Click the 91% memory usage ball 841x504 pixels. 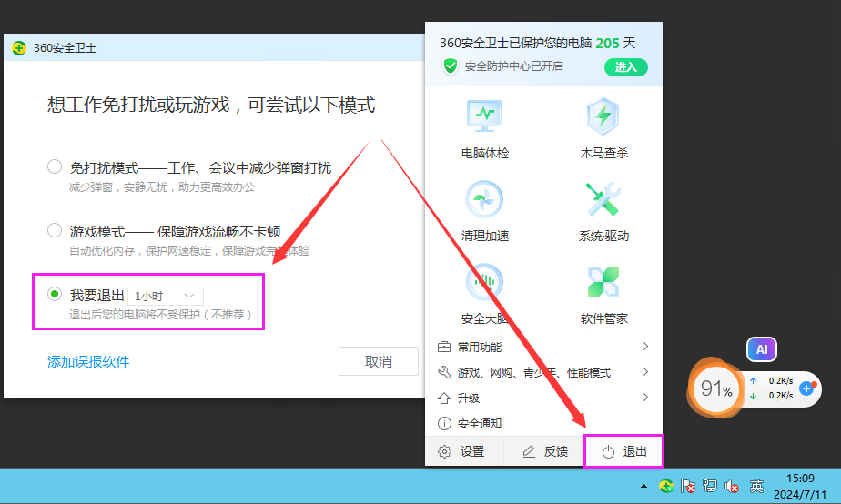(x=716, y=388)
